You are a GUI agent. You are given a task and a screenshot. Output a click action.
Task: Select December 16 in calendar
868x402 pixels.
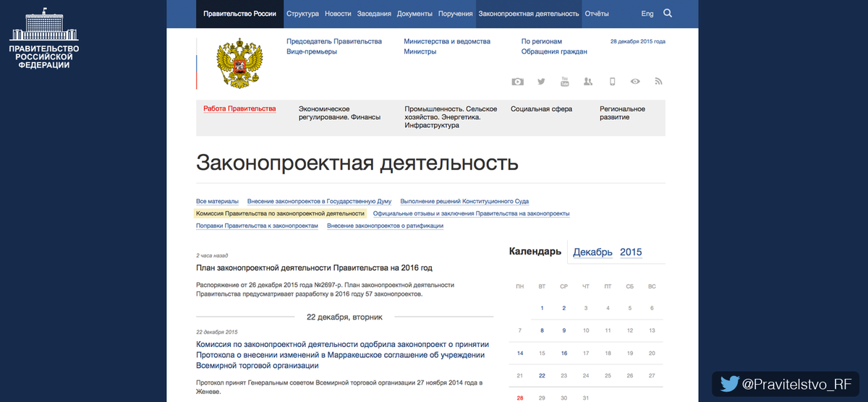[564, 353]
